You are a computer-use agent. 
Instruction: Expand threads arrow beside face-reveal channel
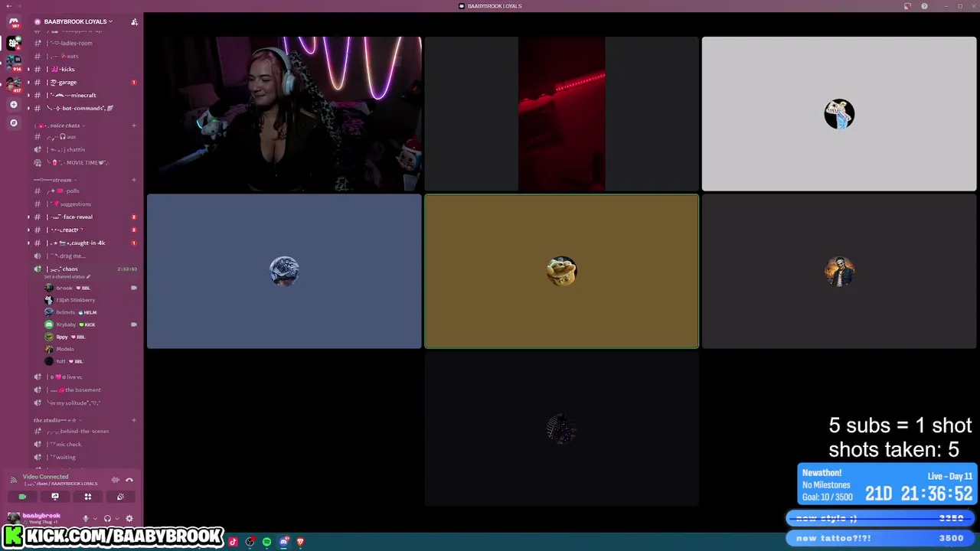click(x=28, y=217)
